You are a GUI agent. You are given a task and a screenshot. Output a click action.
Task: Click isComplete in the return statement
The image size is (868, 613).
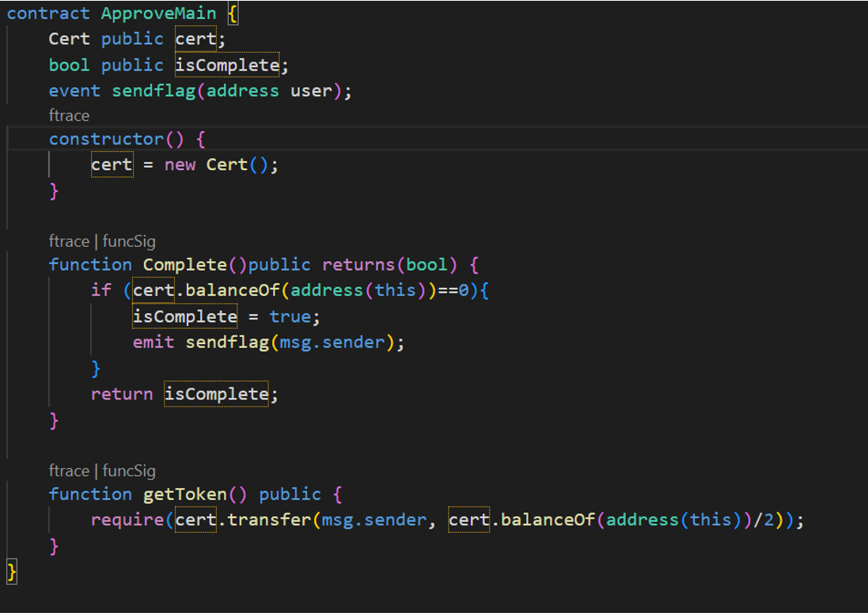[216, 394]
